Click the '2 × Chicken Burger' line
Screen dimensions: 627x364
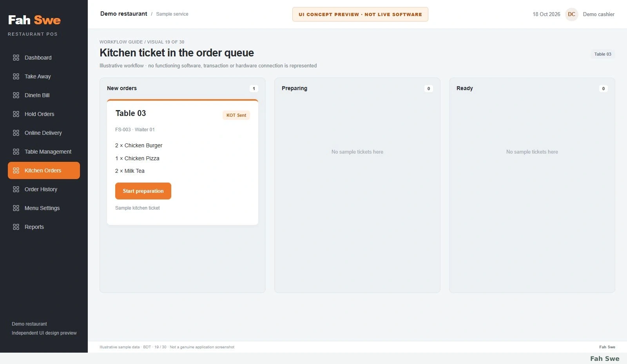point(139,145)
